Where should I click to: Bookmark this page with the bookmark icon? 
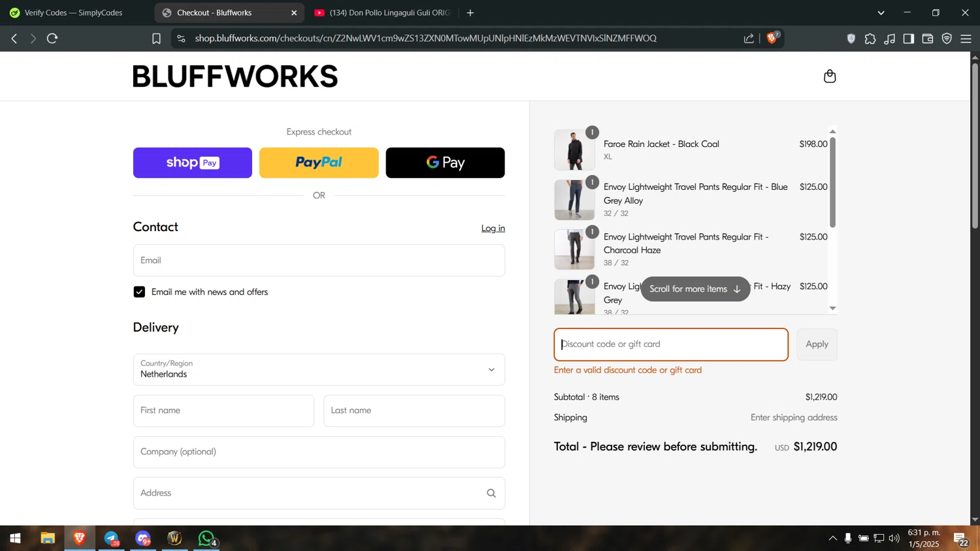[156, 39]
